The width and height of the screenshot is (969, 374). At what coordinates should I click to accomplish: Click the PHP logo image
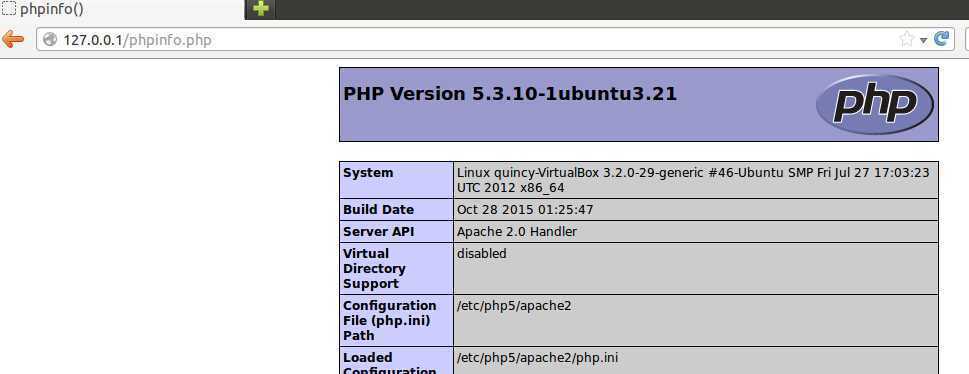pyautogui.click(x=874, y=104)
